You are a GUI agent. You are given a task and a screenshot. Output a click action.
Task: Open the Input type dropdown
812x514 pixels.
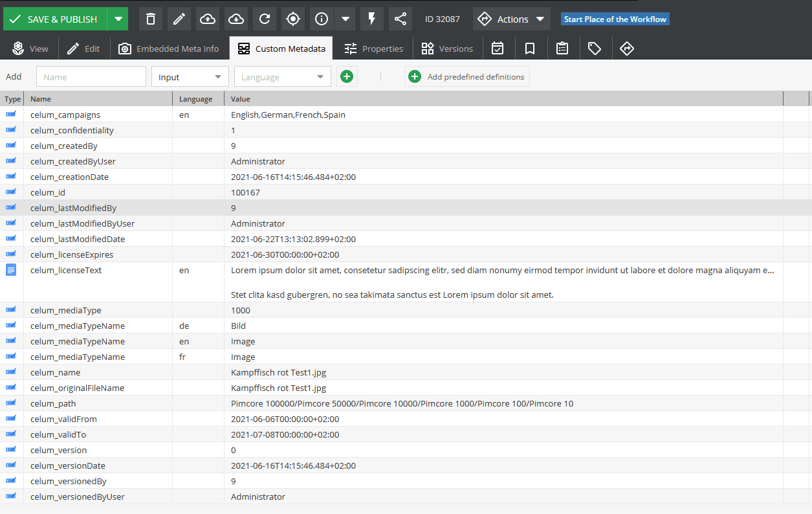click(x=190, y=77)
